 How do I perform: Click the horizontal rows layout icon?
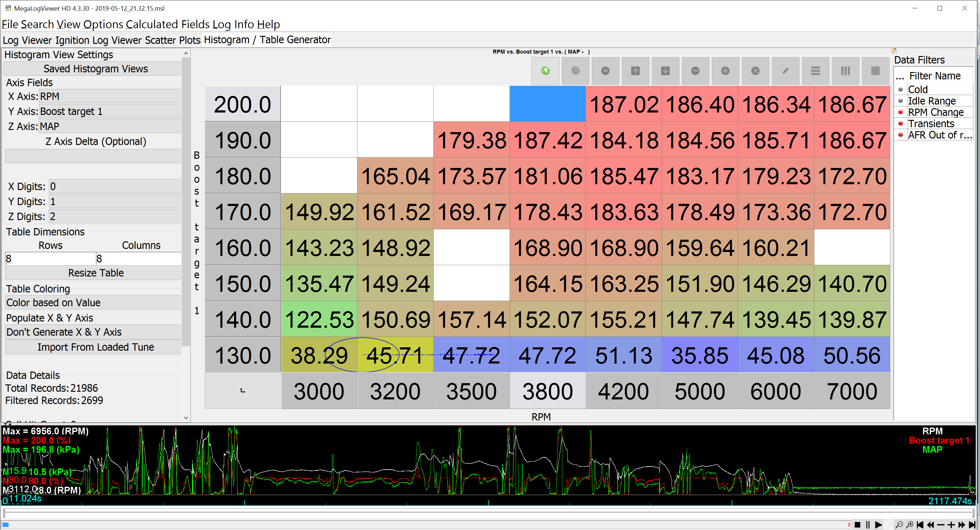[815, 71]
